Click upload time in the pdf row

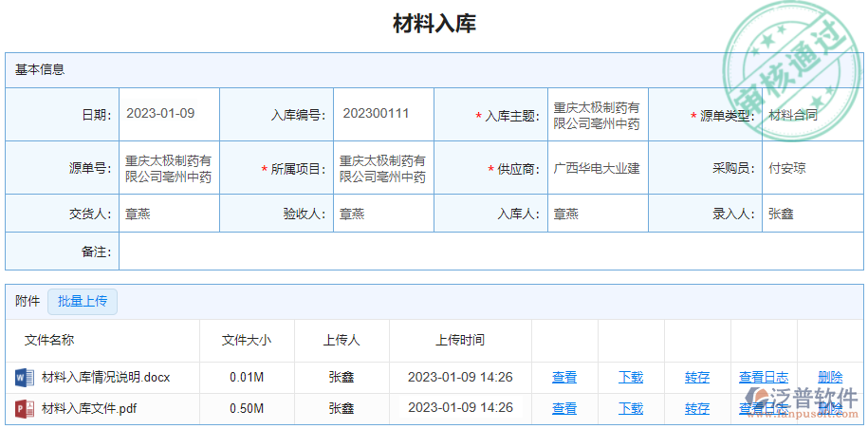[x=460, y=408]
